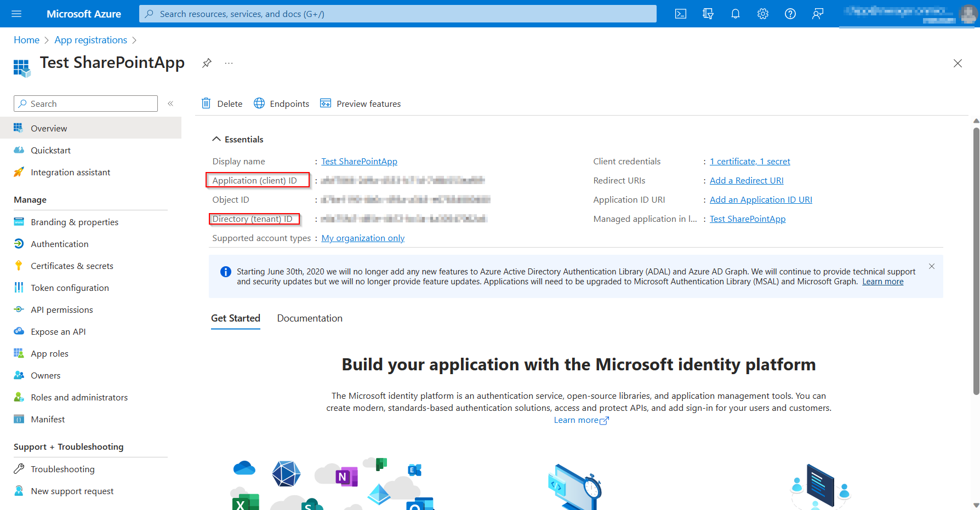Image resolution: width=980 pixels, height=510 pixels.
Task: Delete the Test SharePointApp registration
Action: (x=222, y=103)
